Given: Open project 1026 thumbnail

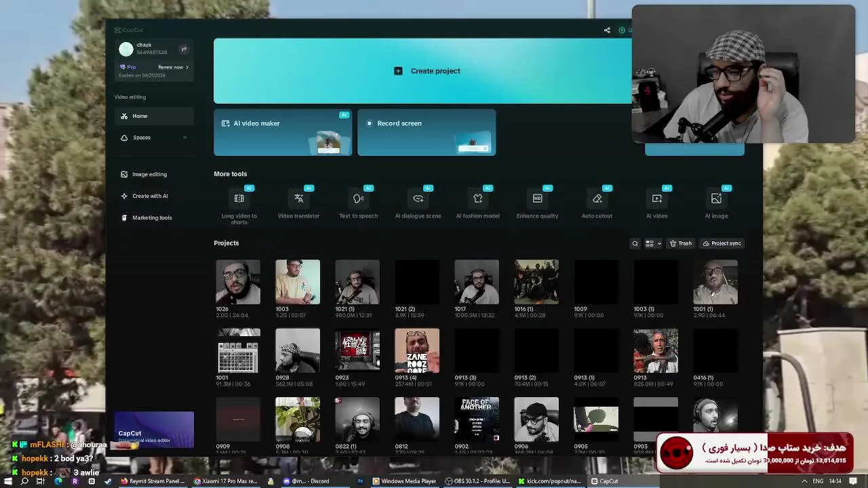Looking at the screenshot, I should pos(238,282).
